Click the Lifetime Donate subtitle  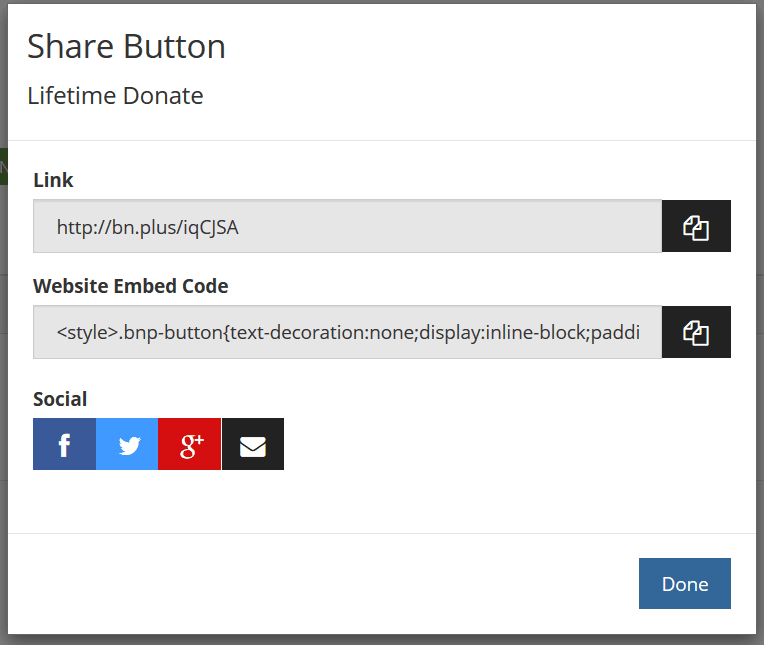tap(115, 96)
